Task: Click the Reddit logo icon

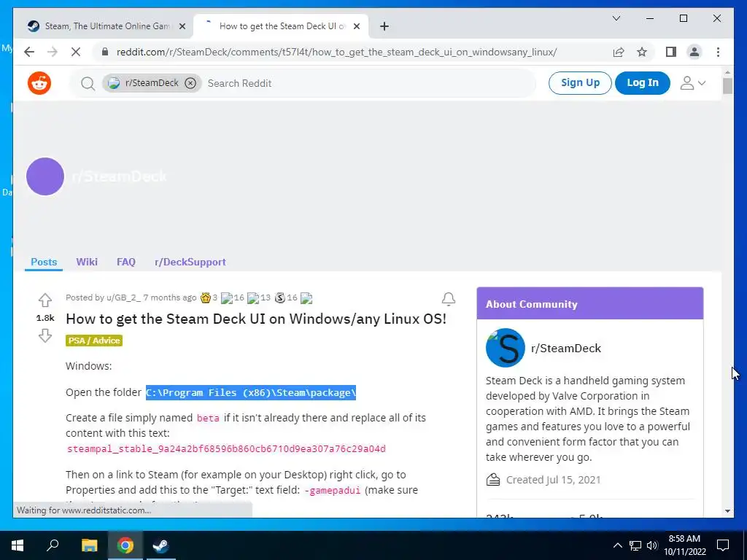Action: [39, 83]
